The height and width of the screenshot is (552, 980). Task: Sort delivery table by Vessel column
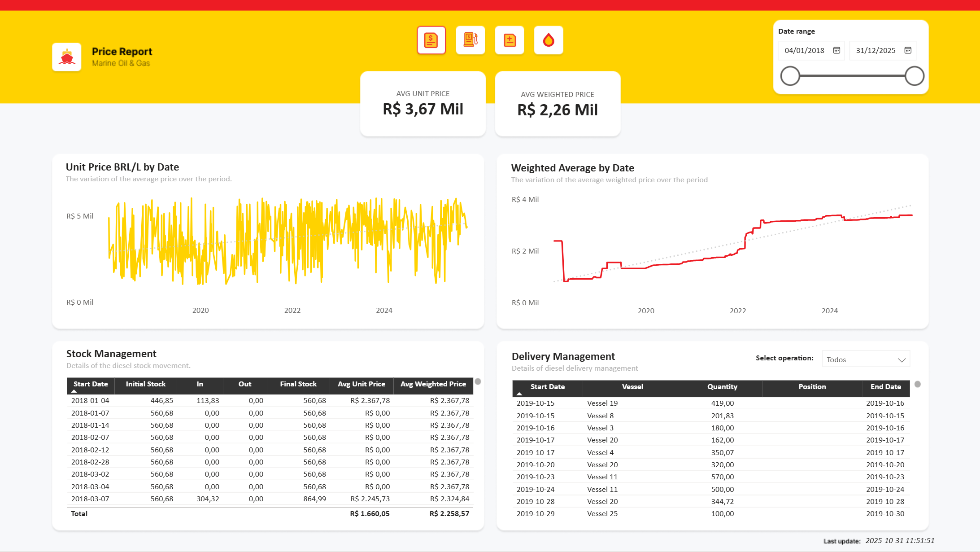click(x=632, y=387)
